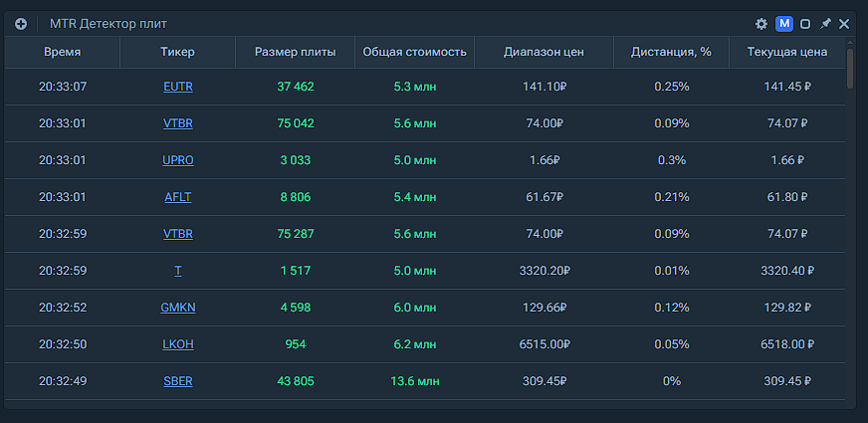Open the settings gear icon

pos(761,24)
